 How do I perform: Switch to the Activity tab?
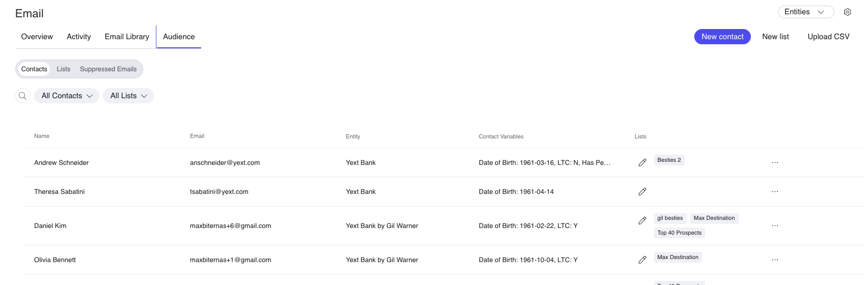tap(79, 37)
